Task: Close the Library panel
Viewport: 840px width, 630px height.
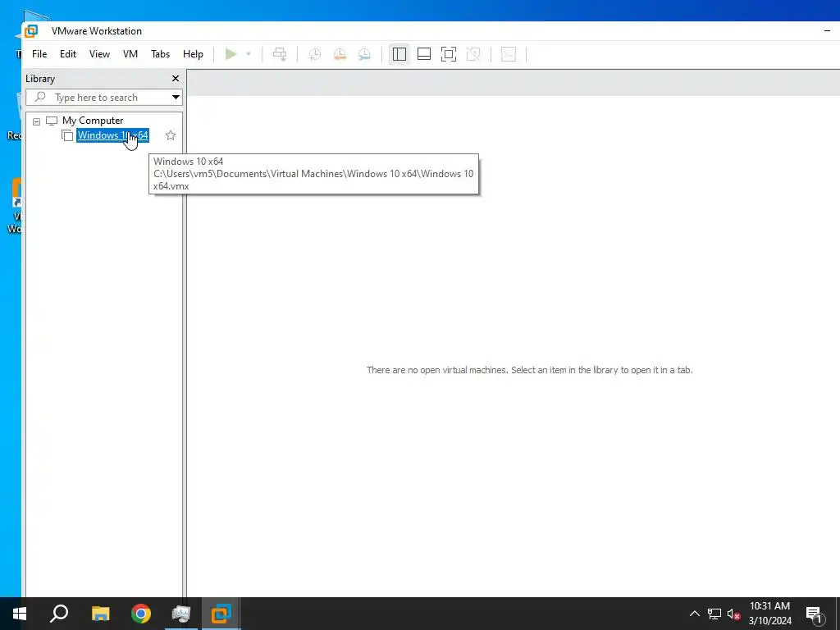Action: [176, 79]
